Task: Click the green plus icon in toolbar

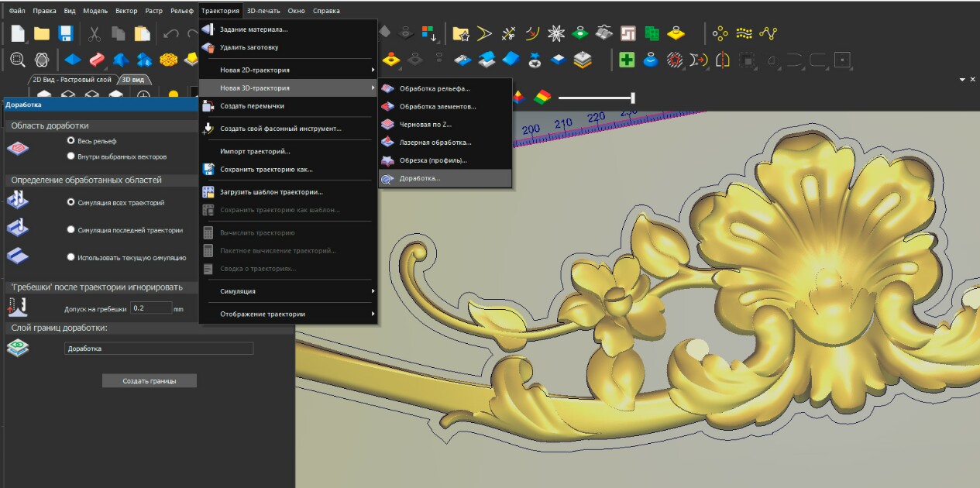Action: (627, 59)
